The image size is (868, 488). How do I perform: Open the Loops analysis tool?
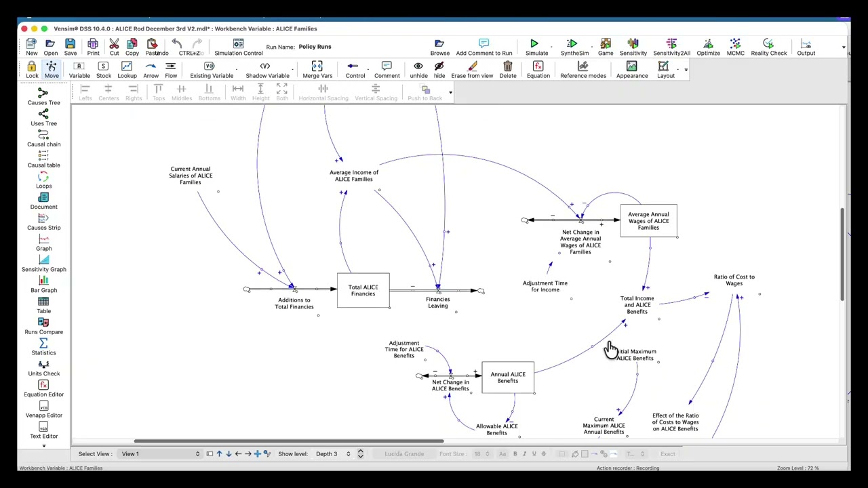43,180
